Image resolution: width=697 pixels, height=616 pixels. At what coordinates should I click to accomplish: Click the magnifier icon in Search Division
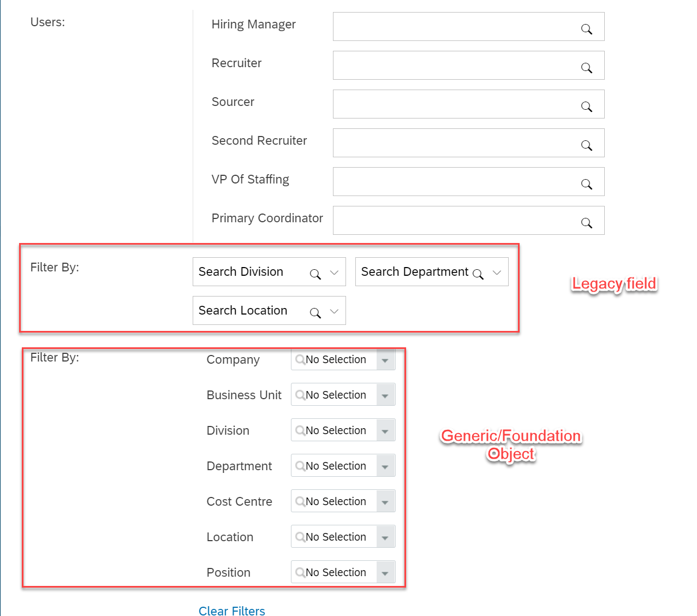(x=315, y=274)
